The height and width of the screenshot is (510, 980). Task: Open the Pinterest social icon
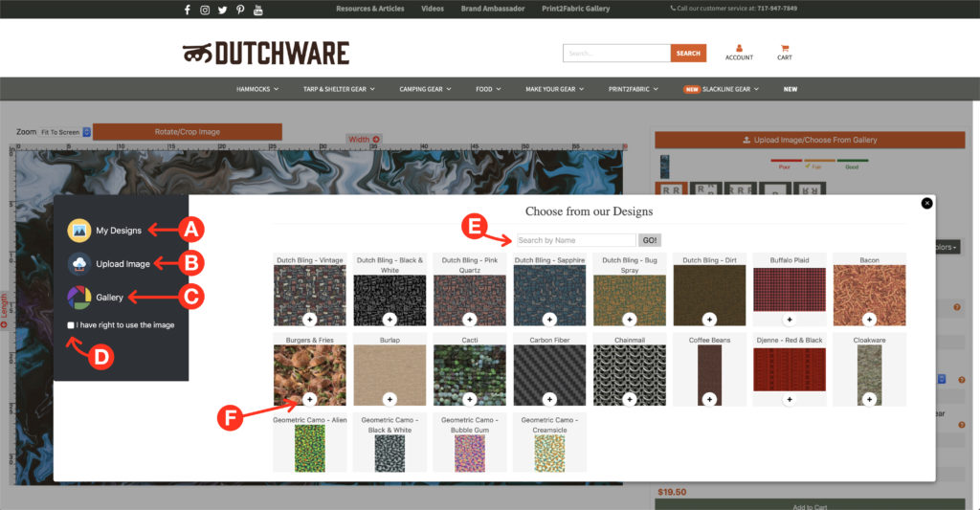tap(240, 10)
